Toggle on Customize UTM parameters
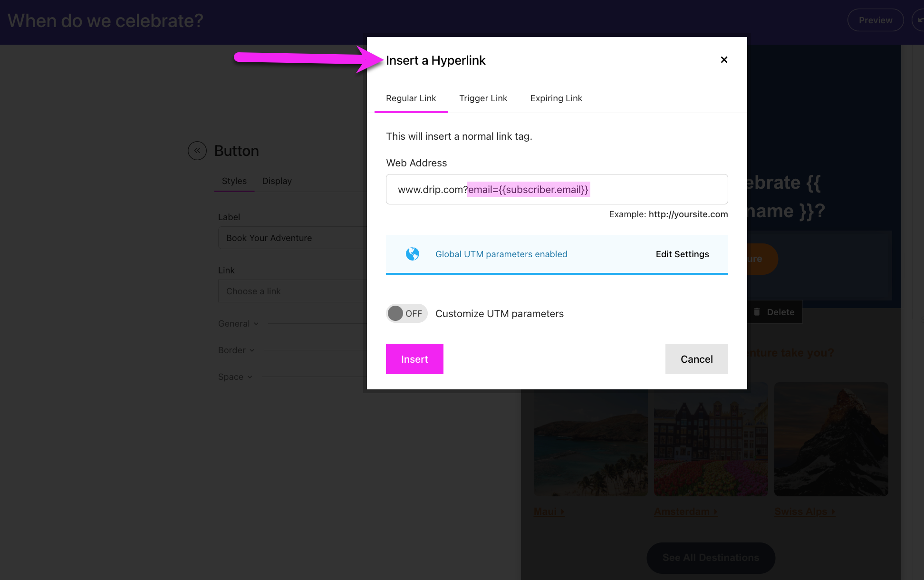924x580 pixels. point(406,313)
